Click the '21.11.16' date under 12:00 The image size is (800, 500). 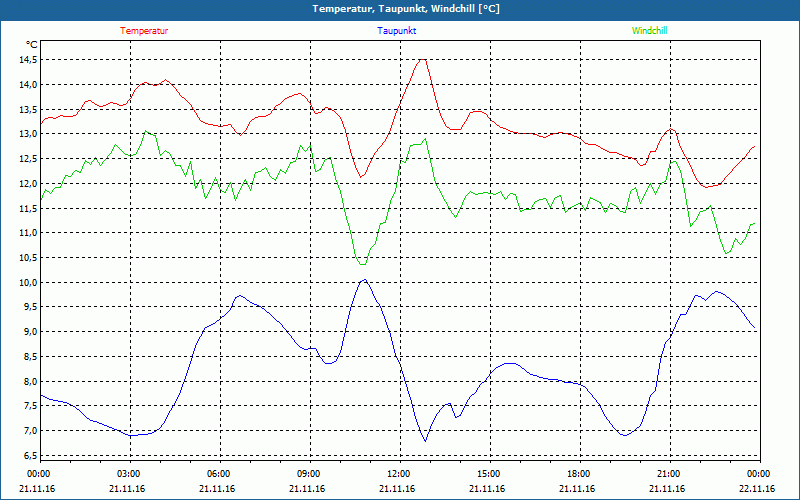point(397,489)
